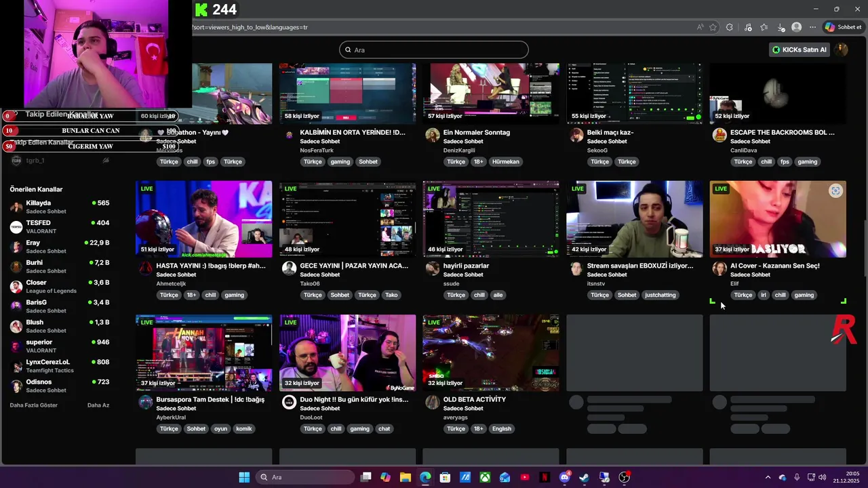The image size is (868, 488).
Task: Open Steam from the taskbar
Action: tap(585, 477)
